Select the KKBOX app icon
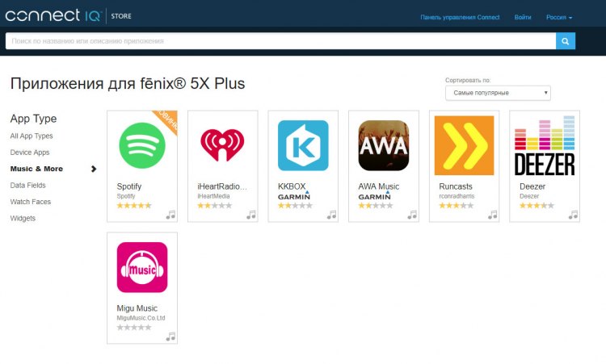 tap(303, 145)
